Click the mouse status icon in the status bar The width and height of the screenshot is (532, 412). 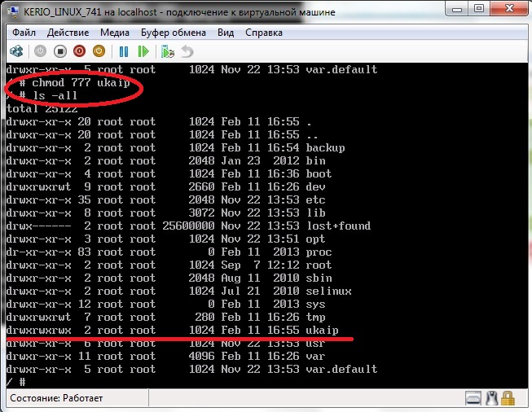(x=491, y=398)
